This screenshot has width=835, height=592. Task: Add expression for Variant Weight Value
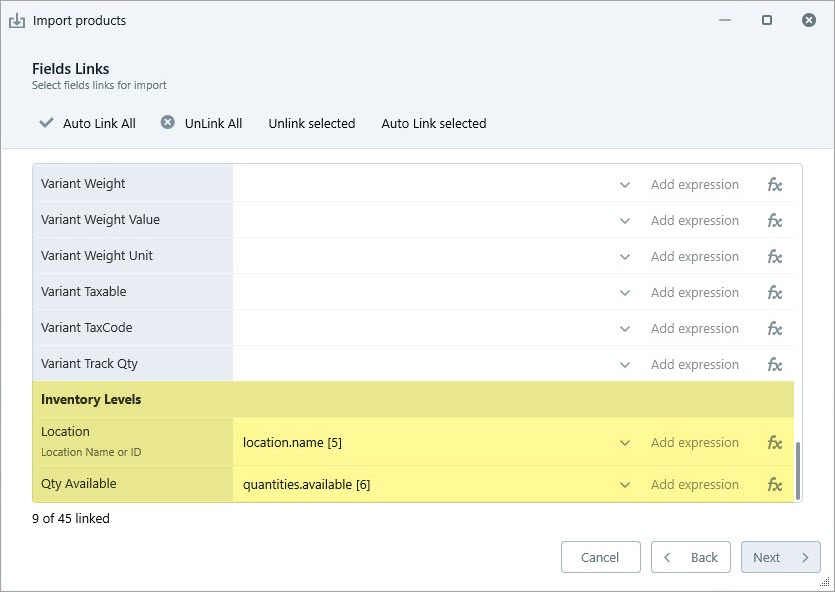coord(694,220)
